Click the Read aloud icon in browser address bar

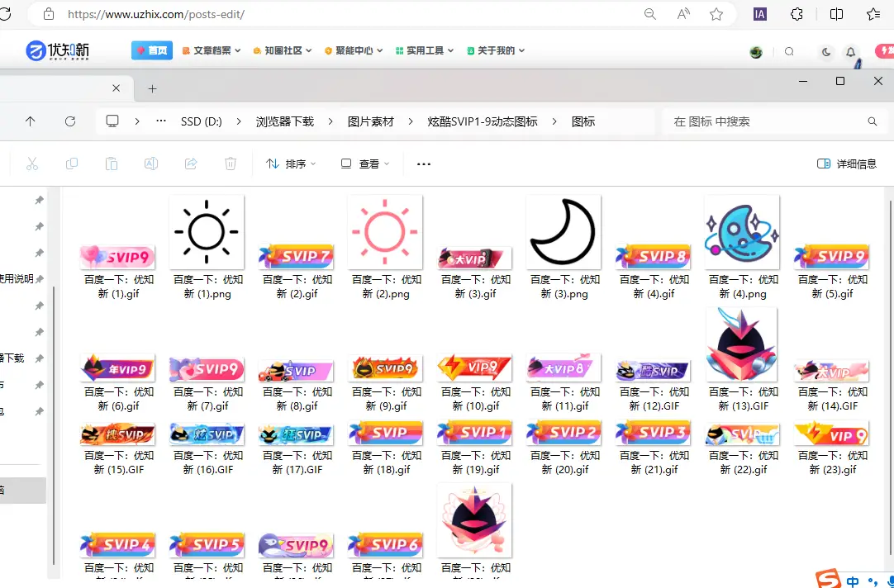click(x=683, y=14)
